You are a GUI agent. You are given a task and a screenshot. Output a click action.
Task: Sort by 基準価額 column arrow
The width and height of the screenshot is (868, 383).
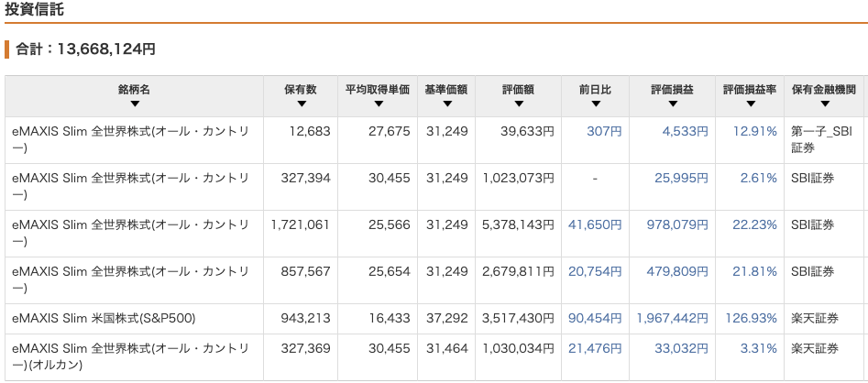click(445, 104)
